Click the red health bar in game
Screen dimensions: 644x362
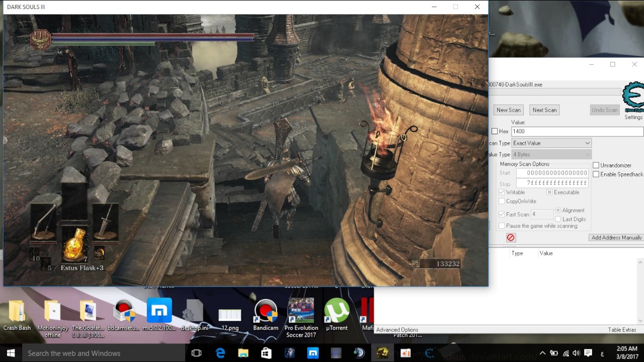click(153, 36)
